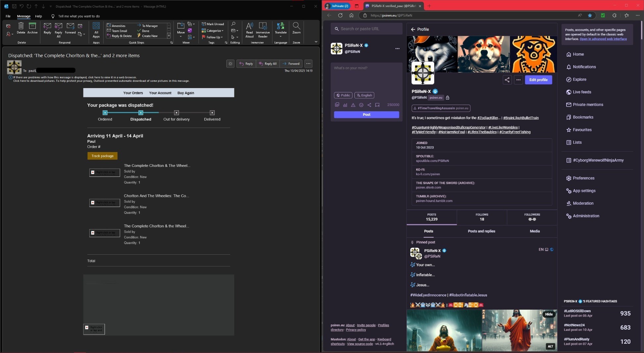Change the post language from English
This screenshot has height=353, width=644.
tap(364, 95)
